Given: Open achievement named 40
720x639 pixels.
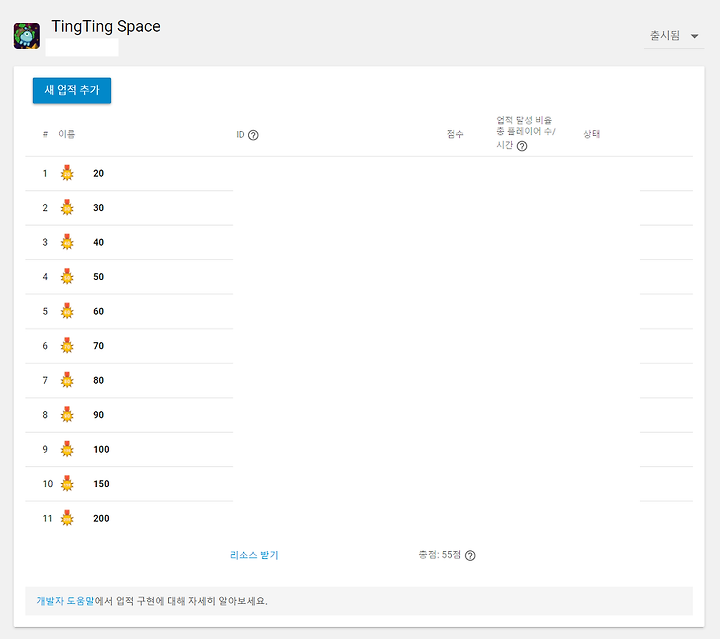Looking at the screenshot, I should 98,242.
